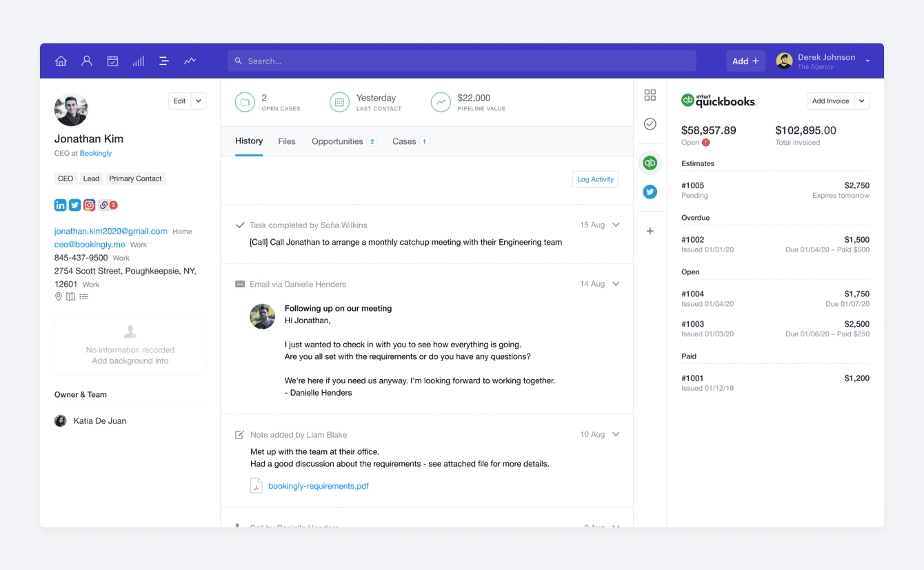This screenshot has height=570, width=924.
Task: Open the Bookingly company link
Action: pyautogui.click(x=96, y=153)
